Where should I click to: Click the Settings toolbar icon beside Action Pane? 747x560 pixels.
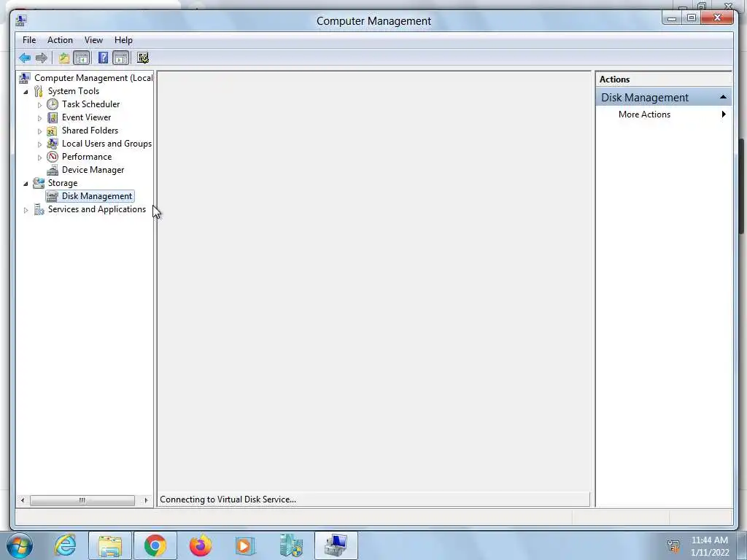(142, 58)
